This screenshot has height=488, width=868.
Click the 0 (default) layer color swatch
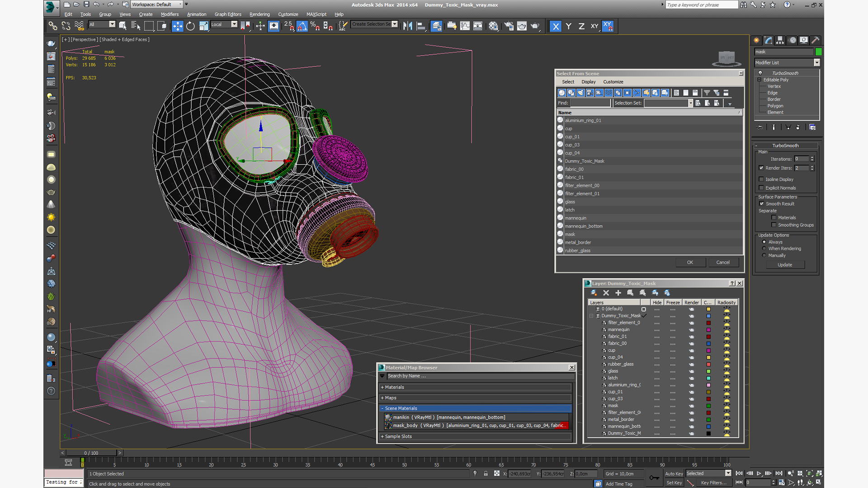pyautogui.click(x=708, y=309)
